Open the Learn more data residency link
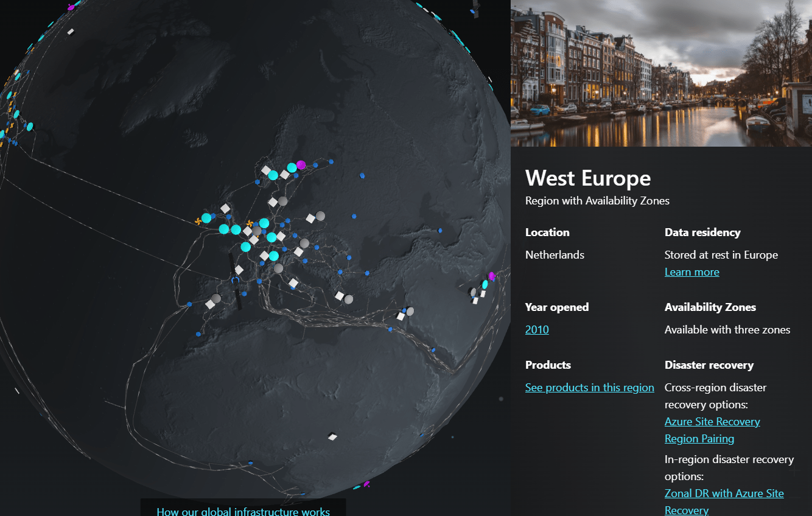The height and width of the screenshot is (516, 812). [691, 272]
